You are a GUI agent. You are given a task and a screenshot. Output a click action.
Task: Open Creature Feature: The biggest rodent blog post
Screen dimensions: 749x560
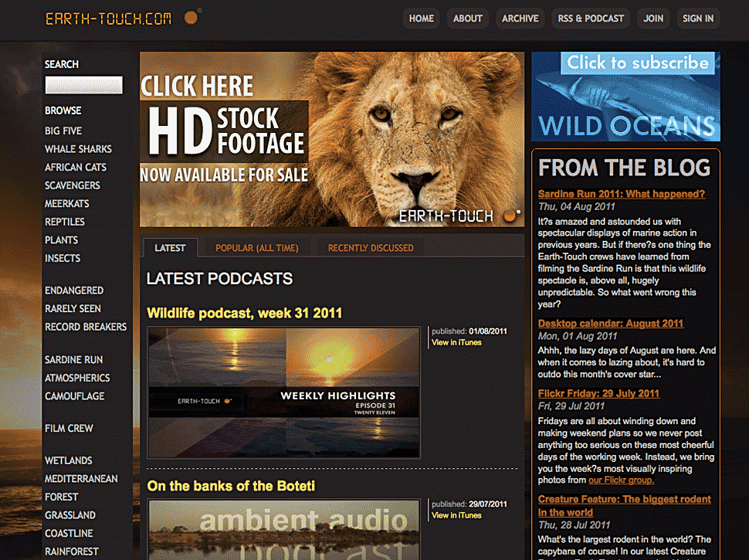[625, 505]
